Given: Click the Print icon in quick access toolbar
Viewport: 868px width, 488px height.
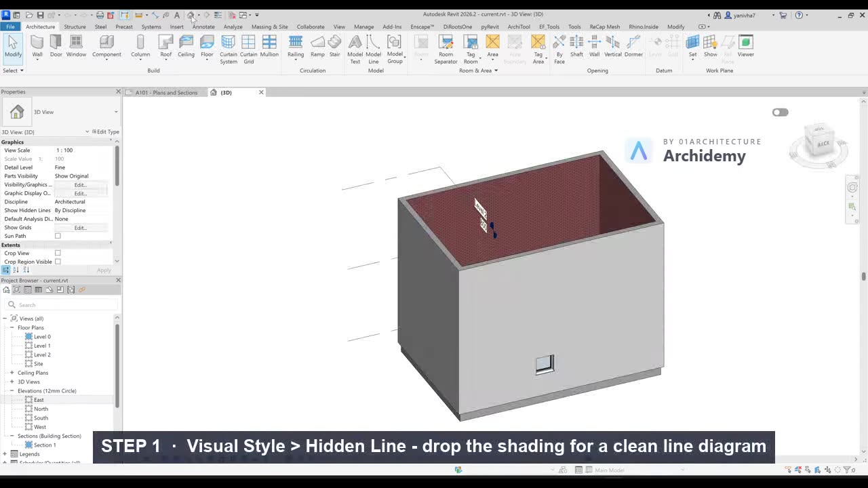Looking at the screenshot, I should coord(100,15).
